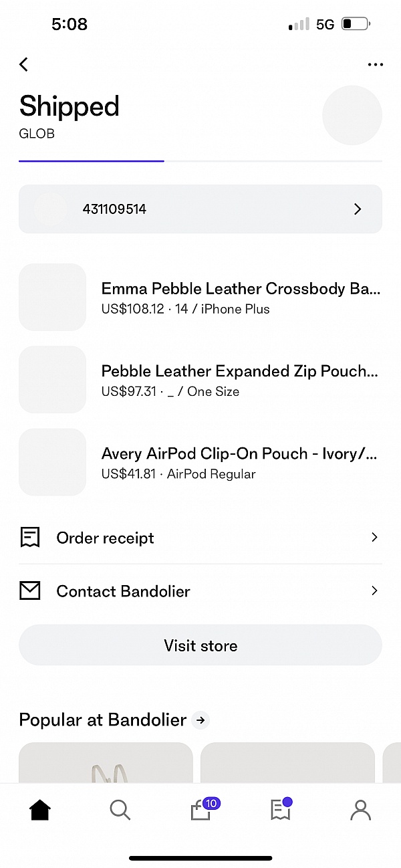Select the Emma Pebble Leather Crossbody item
Viewport: 401px width, 868px height.
pos(200,297)
